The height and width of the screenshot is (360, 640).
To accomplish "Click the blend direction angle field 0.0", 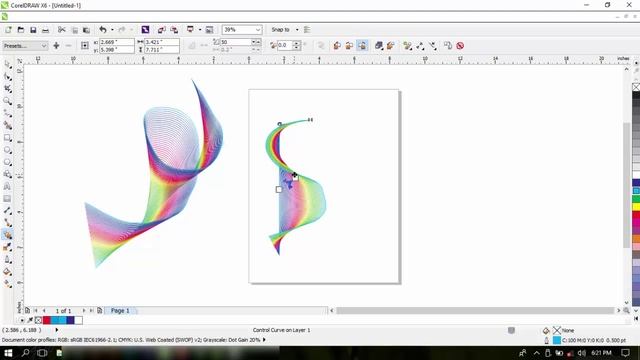I will [x=285, y=45].
